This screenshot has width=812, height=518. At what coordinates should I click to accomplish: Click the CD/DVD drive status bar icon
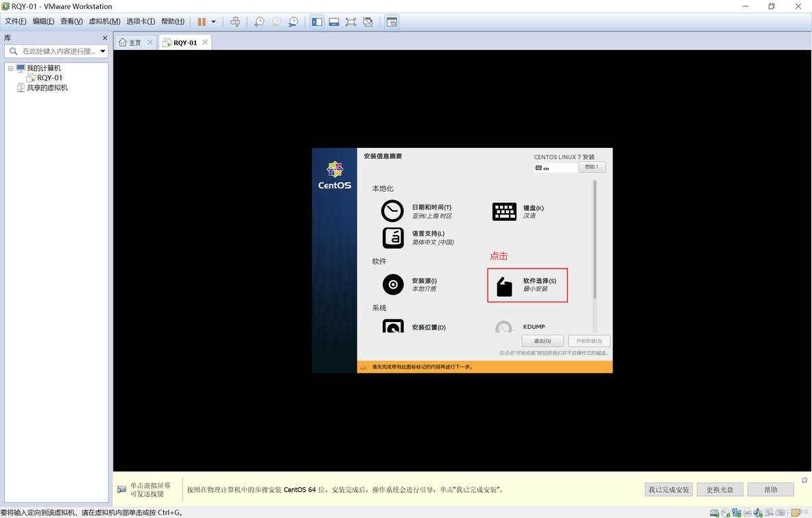tap(726, 513)
